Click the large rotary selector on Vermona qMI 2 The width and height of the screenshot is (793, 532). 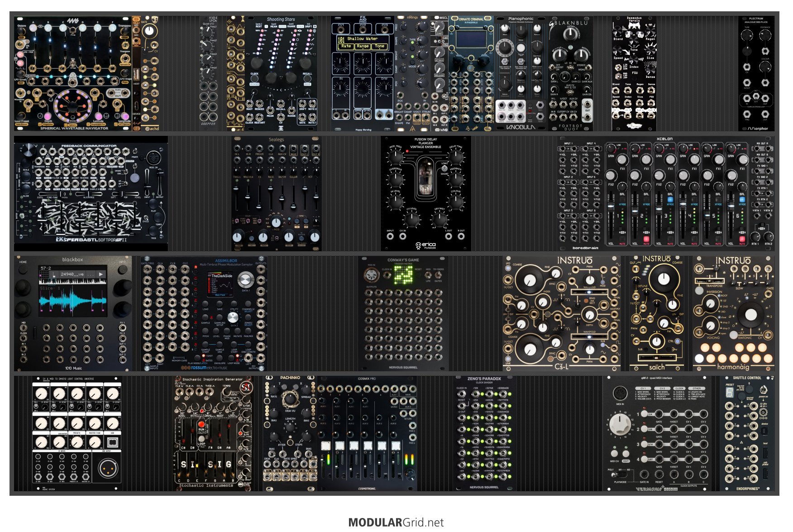coord(620,423)
